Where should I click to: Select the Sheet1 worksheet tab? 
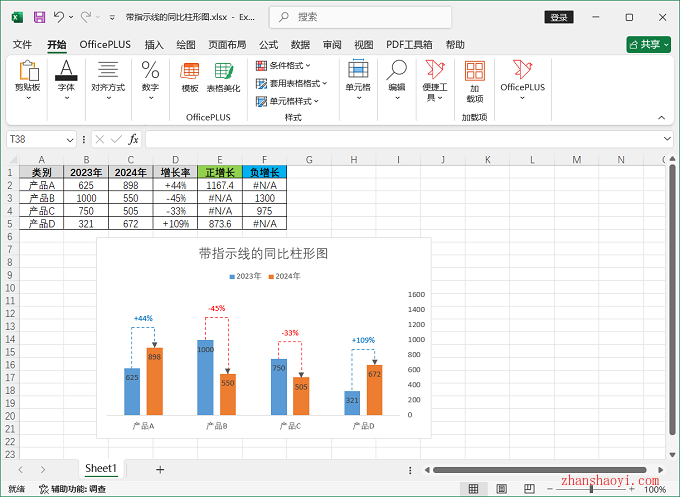pos(100,468)
